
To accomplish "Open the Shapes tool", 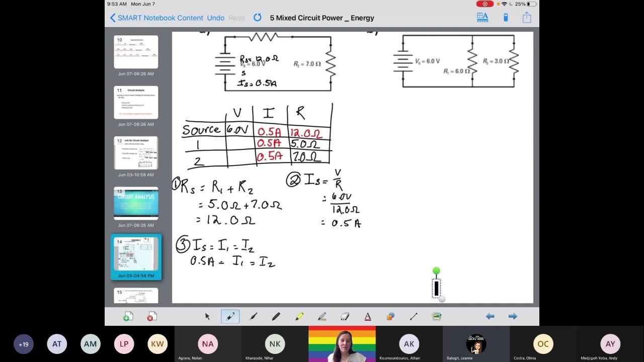I will 390,316.
